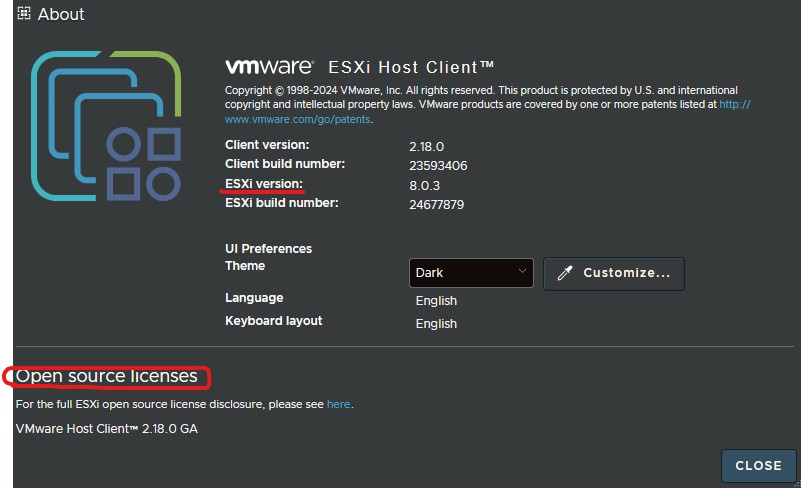Click the 'ESXi version:' label

(x=264, y=183)
